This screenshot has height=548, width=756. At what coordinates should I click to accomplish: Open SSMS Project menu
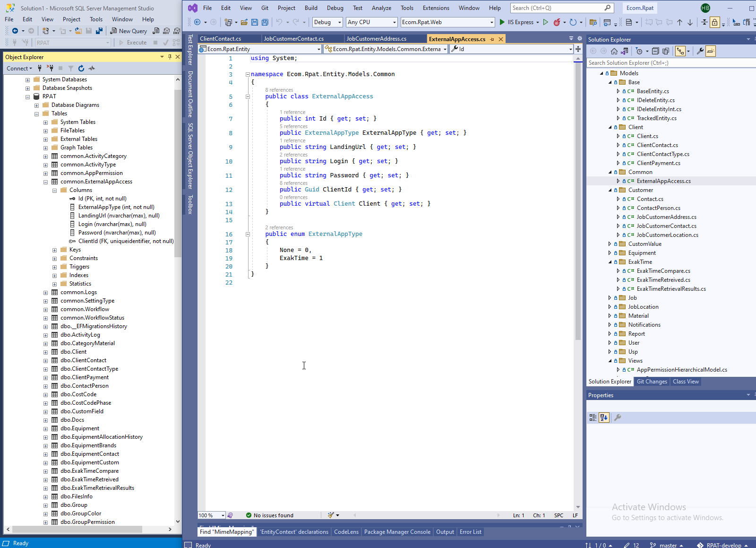tap(71, 19)
